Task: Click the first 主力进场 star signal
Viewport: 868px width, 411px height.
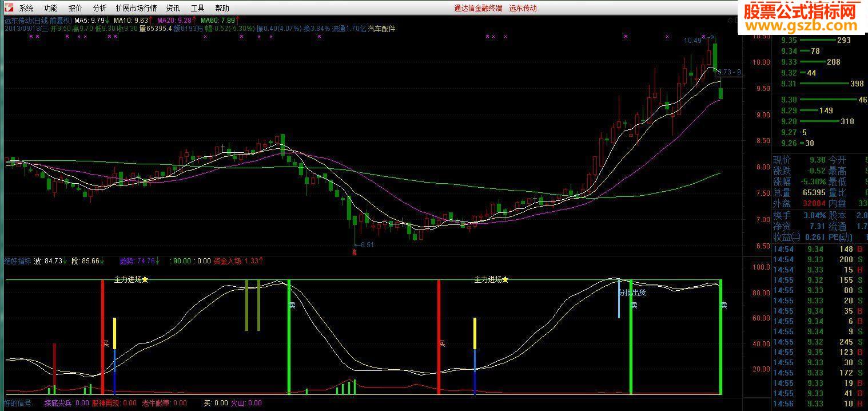Action: (x=132, y=279)
